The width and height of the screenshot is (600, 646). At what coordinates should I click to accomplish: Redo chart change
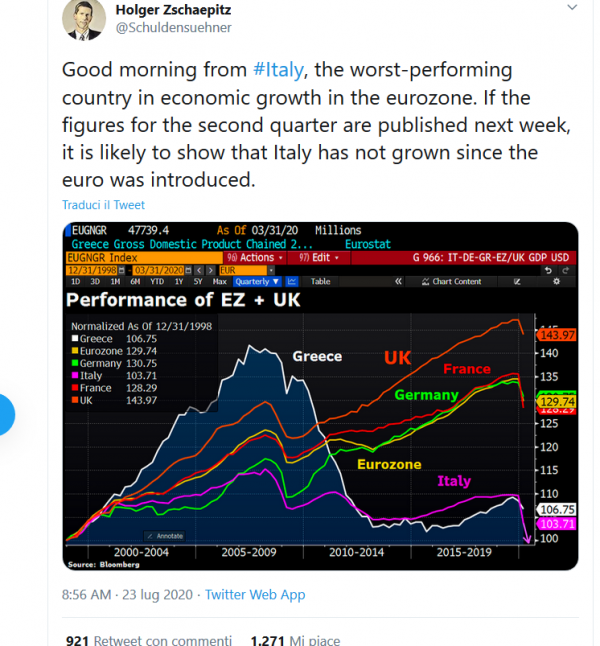pyautogui.click(x=565, y=270)
